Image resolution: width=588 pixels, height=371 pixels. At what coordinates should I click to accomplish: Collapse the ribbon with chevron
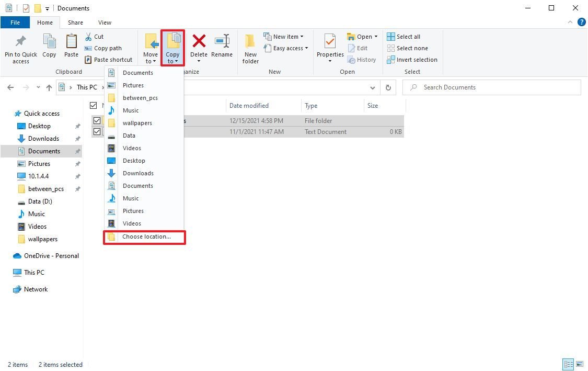pos(570,22)
